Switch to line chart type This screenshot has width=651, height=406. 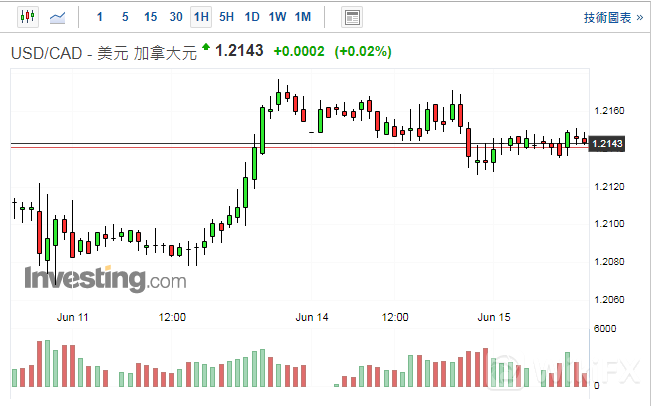tap(58, 17)
